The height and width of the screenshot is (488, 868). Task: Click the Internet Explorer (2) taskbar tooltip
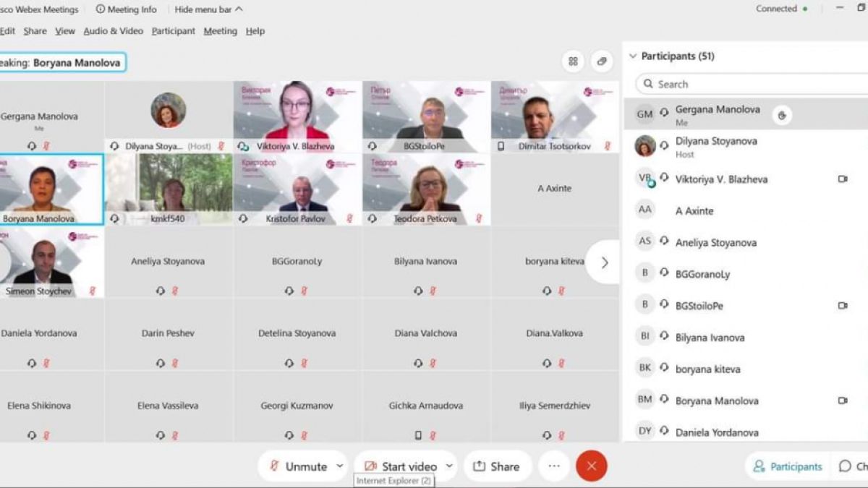pyautogui.click(x=394, y=481)
